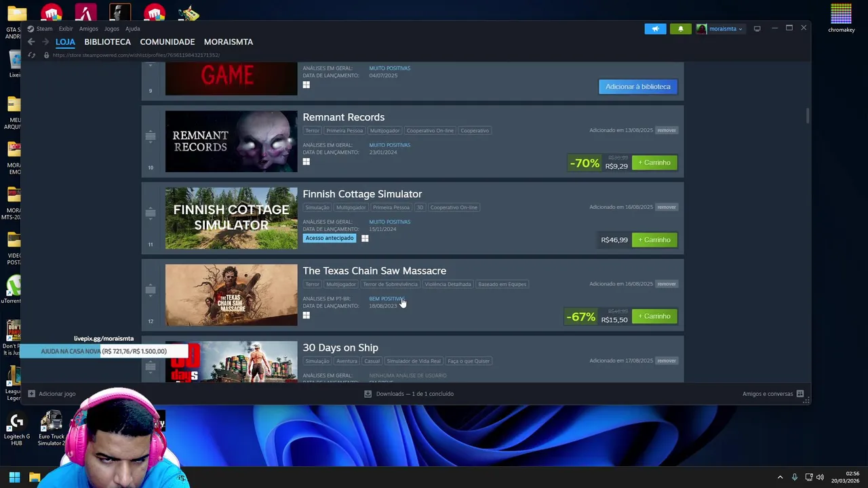Click the taskbar microphone icon
The image size is (868, 488).
(794, 477)
